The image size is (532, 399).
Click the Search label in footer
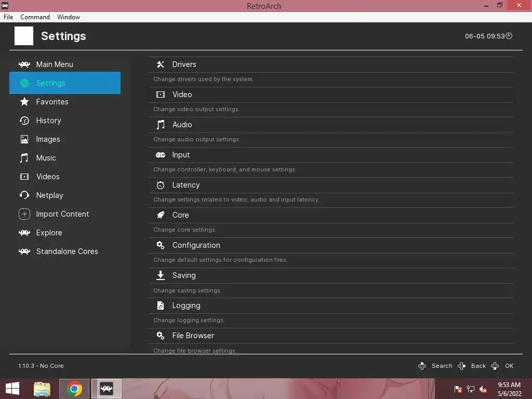pyautogui.click(x=442, y=366)
